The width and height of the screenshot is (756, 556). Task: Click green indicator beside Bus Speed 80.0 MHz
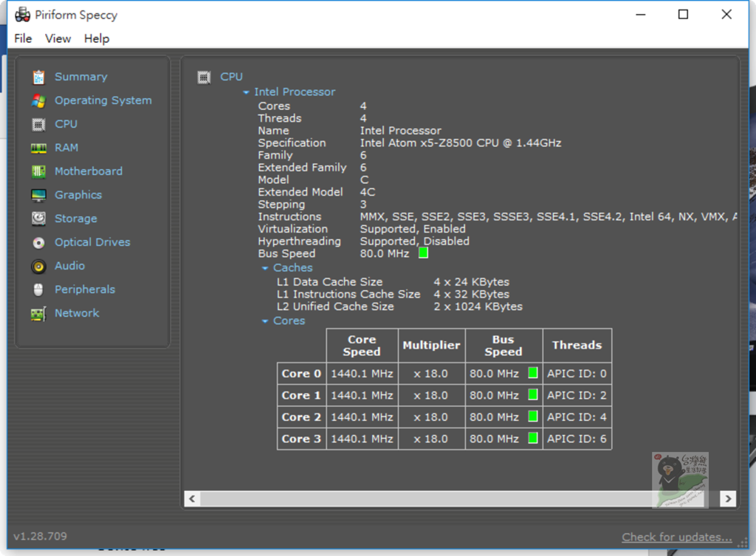(423, 253)
